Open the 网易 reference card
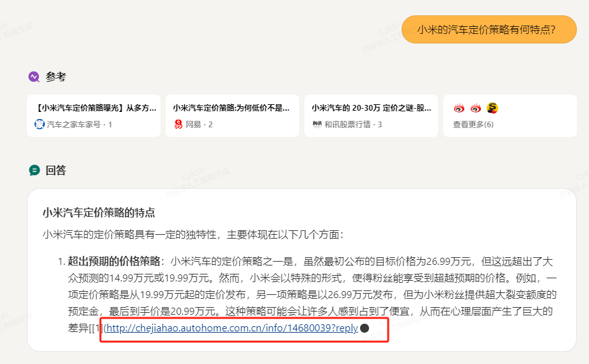The width and height of the screenshot is (589, 364). click(x=232, y=116)
